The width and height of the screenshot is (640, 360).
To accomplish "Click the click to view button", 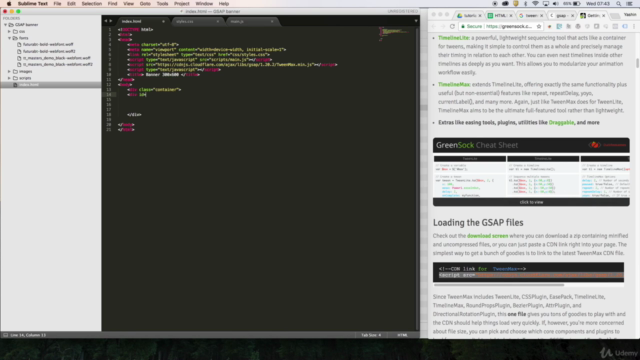I will [x=531, y=202].
